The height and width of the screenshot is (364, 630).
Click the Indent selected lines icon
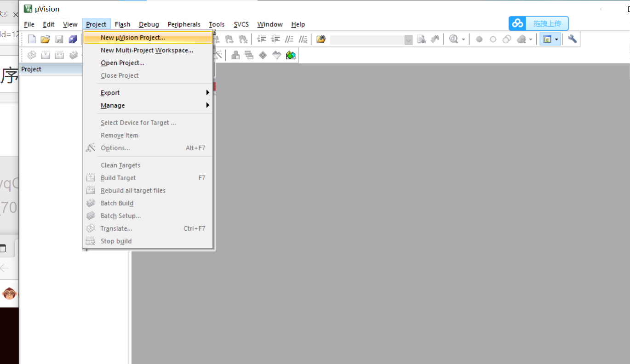(262, 39)
